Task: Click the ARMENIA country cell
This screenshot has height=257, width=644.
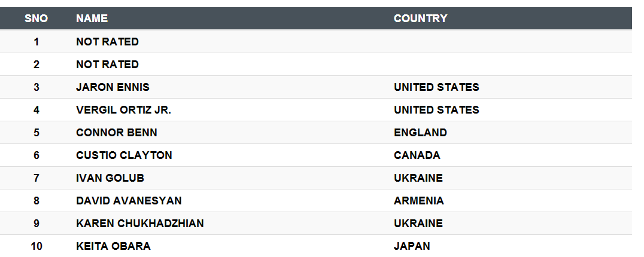Action: pyautogui.click(x=419, y=201)
